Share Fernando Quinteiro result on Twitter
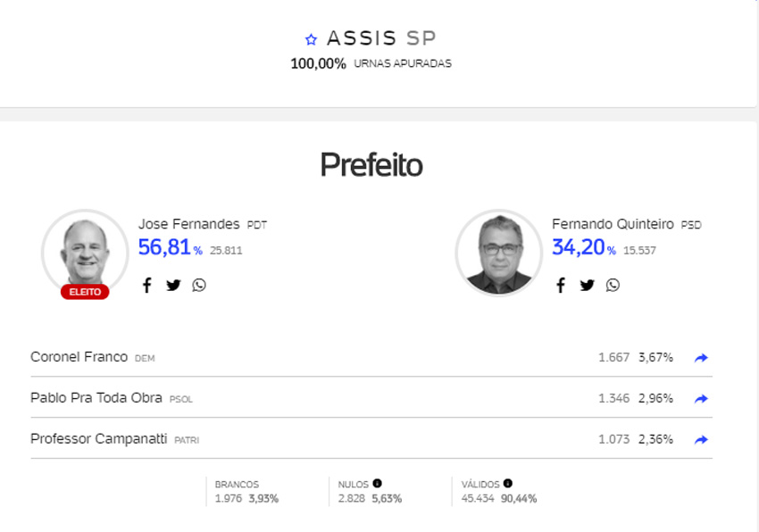The height and width of the screenshot is (532, 759). pyautogui.click(x=588, y=285)
